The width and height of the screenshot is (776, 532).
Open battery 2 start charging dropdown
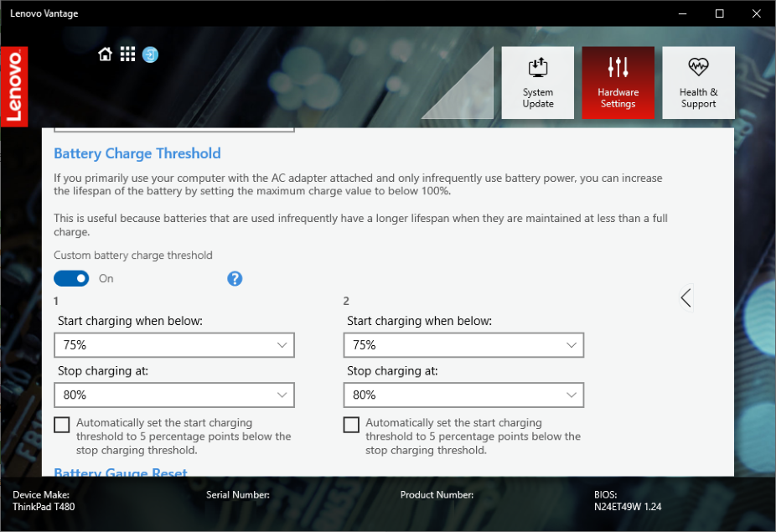(x=463, y=345)
